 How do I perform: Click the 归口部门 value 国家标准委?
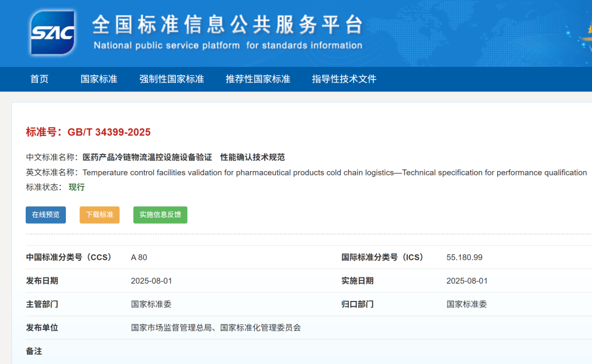point(466,304)
